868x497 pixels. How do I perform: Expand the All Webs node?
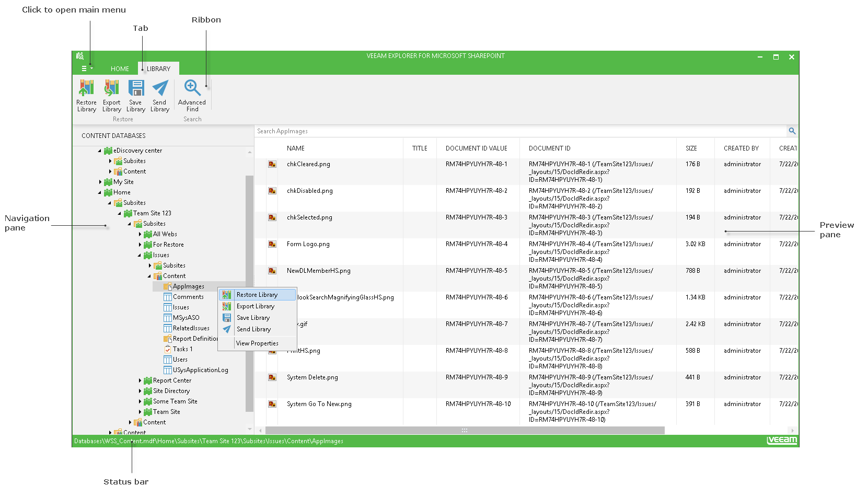[140, 234]
